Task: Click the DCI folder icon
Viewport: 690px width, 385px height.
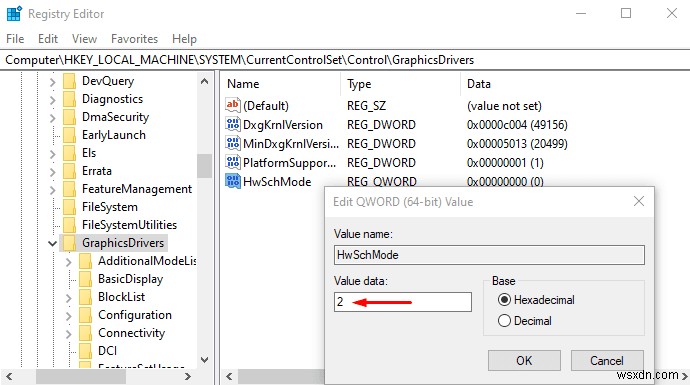Action: coord(85,351)
